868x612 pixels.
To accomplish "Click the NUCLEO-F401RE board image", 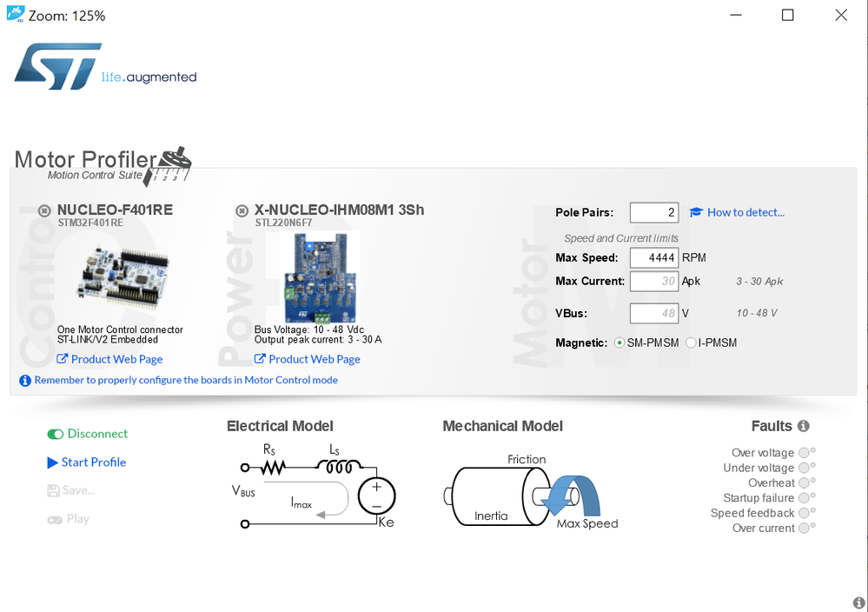I will [x=123, y=278].
